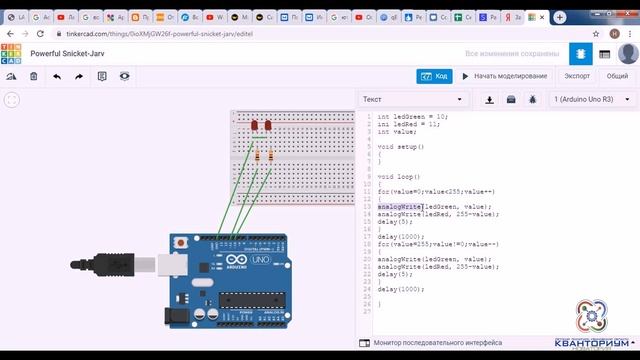
Task: Switch to the first browser tab
Action: 16,17
